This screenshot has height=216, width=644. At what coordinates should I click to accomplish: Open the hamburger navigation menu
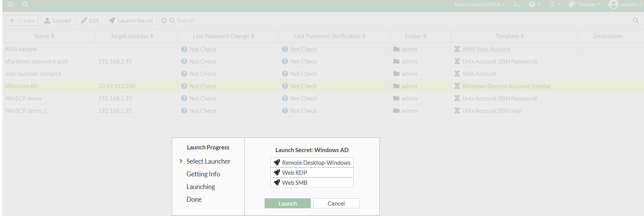point(10,4)
